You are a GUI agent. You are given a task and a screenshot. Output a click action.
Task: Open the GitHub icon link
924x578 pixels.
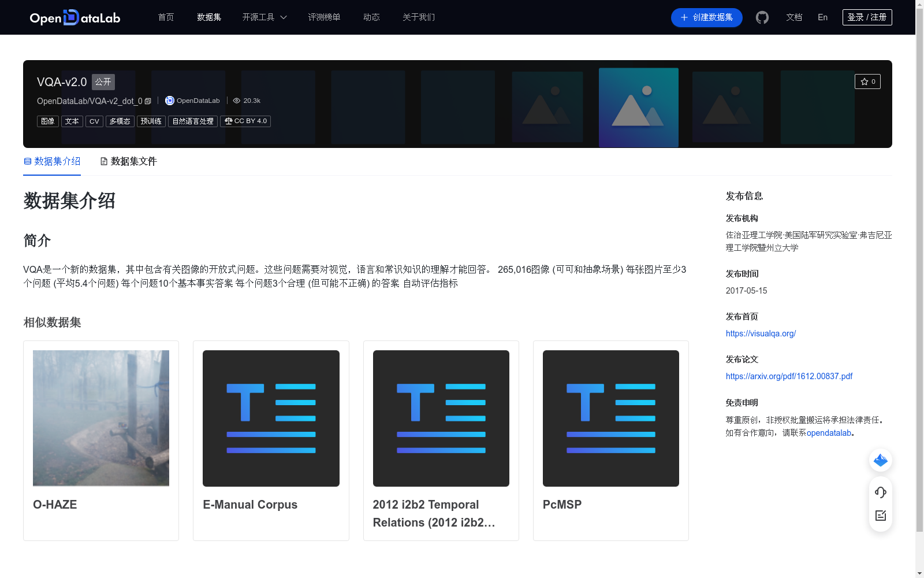click(x=762, y=17)
